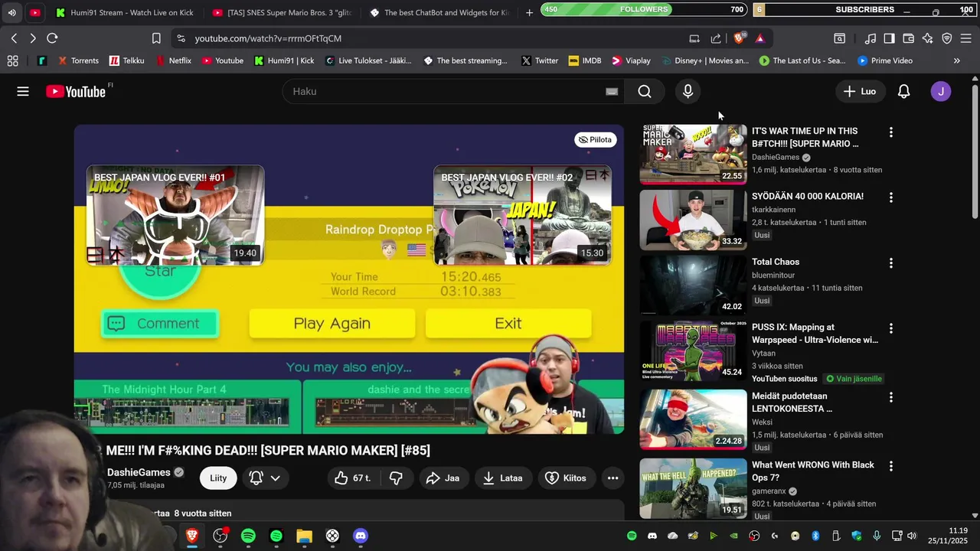
Task: Expand hidden bookmarks with double chevron
Action: (956, 60)
